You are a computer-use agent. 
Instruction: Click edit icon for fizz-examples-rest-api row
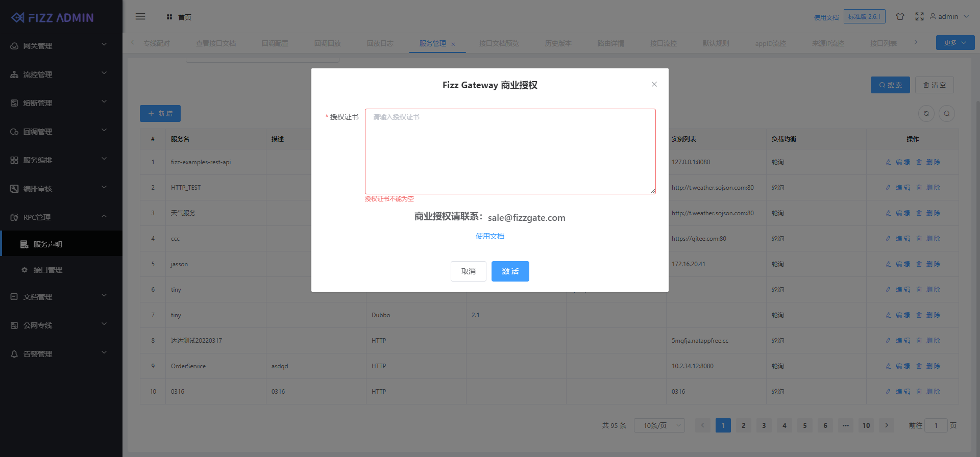(889, 162)
